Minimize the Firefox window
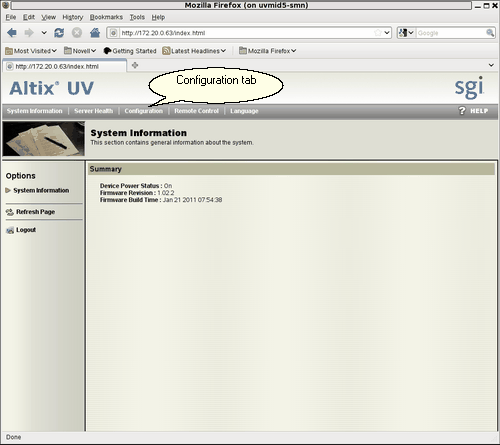500x445 pixels. click(478, 6)
